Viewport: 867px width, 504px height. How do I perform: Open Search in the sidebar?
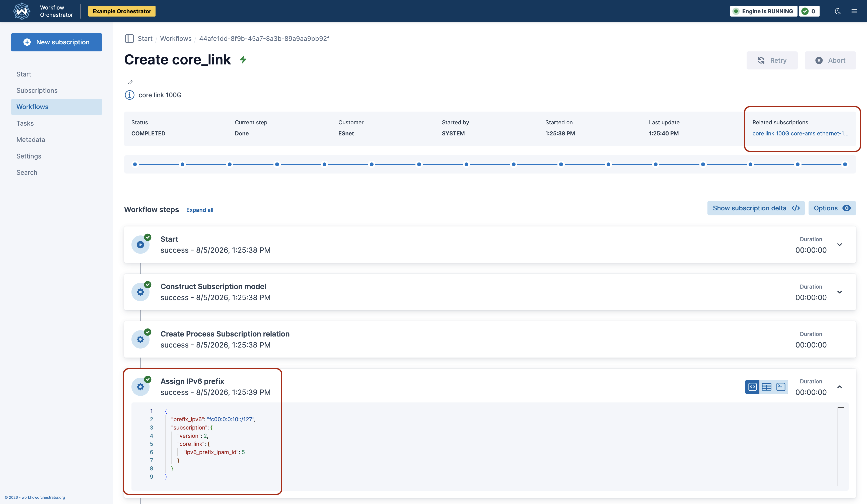(x=27, y=172)
